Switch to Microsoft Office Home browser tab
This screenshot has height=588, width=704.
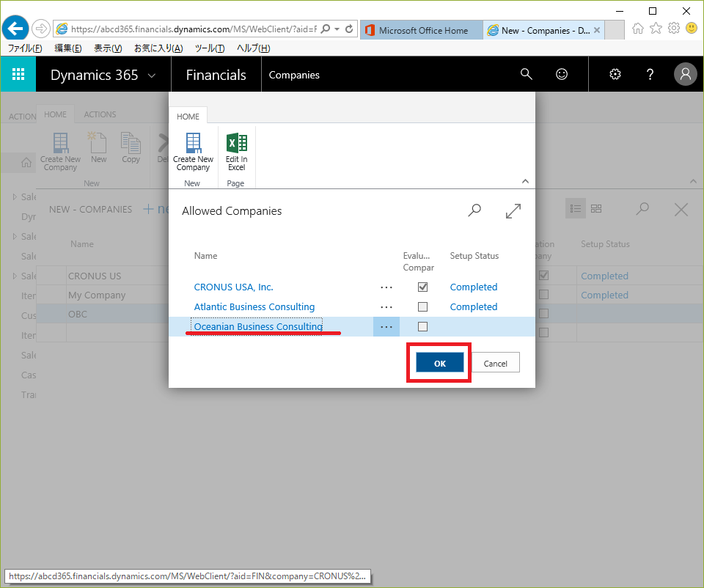coord(423,30)
